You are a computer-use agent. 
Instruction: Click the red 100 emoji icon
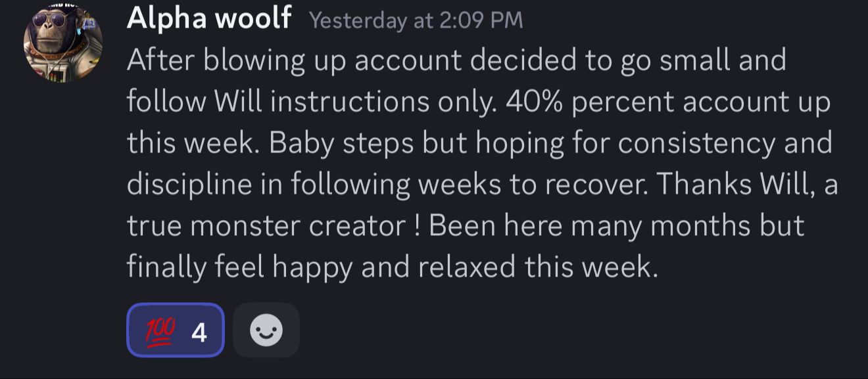point(159,330)
